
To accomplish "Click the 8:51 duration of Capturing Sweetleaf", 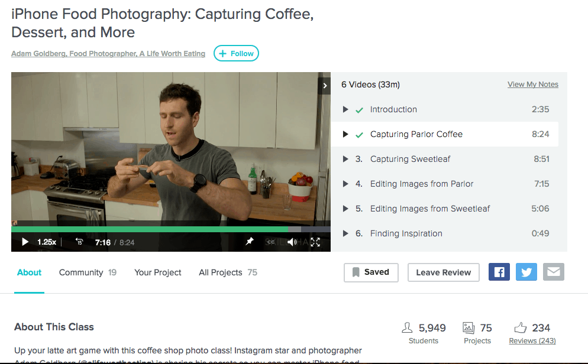I will click(x=541, y=159).
